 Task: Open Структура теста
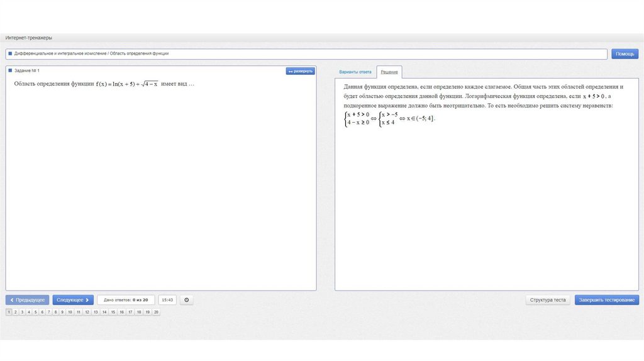(x=548, y=300)
